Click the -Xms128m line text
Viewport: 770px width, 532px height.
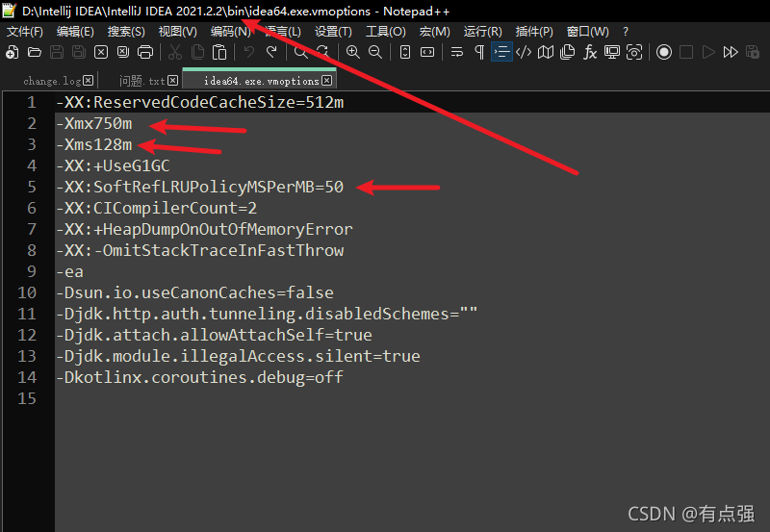(94, 144)
